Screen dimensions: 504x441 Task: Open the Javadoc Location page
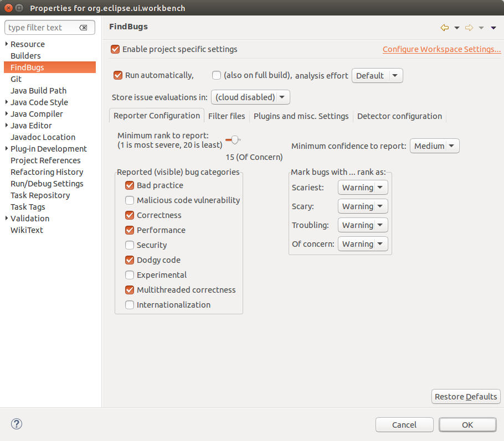click(43, 137)
